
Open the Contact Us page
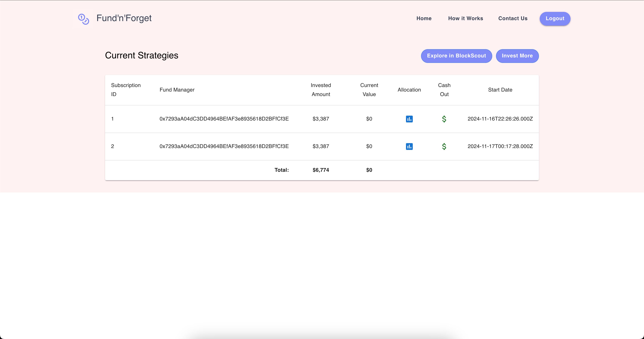point(513,18)
